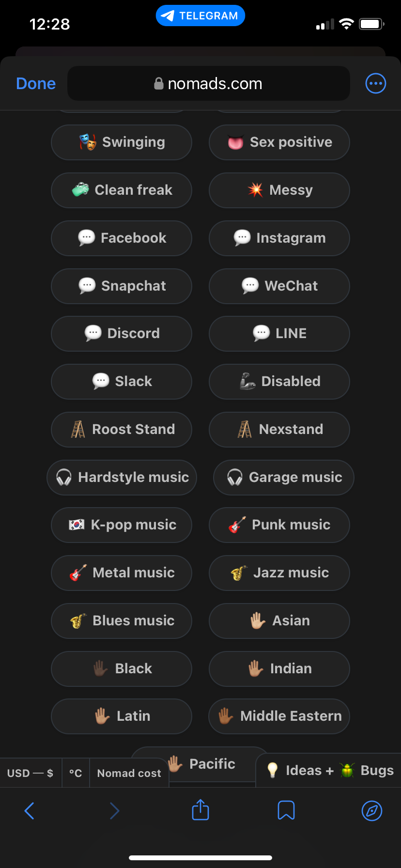This screenshot has height=868, width=401.
Task: Open the three-dot more options icon
Action: tap(375, 83)
